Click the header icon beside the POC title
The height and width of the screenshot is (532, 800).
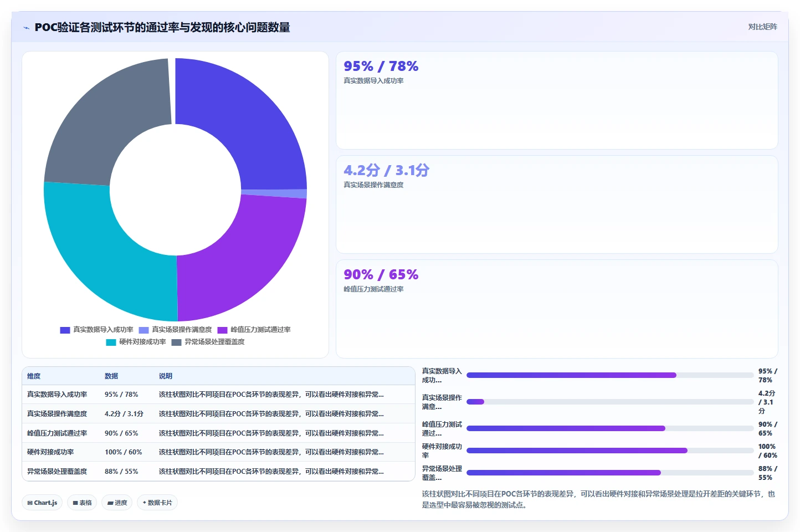click(26, 28)
